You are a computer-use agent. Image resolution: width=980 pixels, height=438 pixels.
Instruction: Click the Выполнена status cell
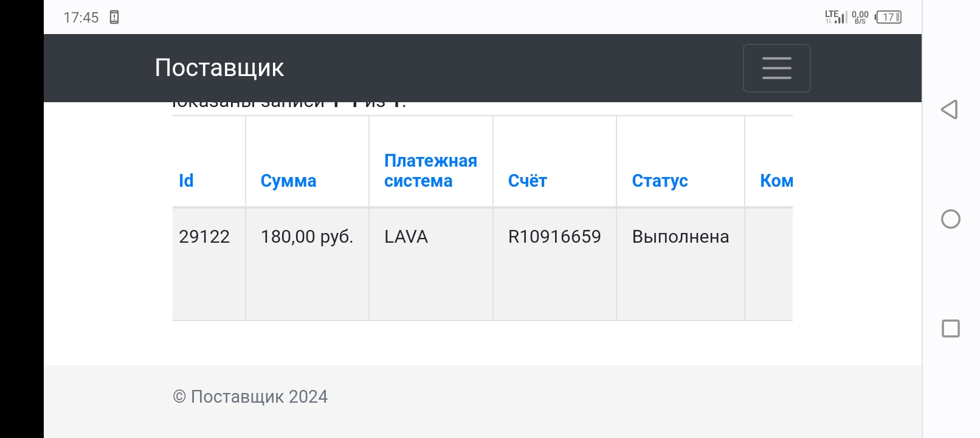point(680,237)
